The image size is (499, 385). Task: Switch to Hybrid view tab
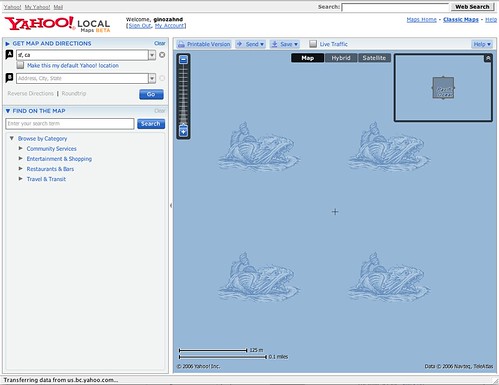click(341, 58)
